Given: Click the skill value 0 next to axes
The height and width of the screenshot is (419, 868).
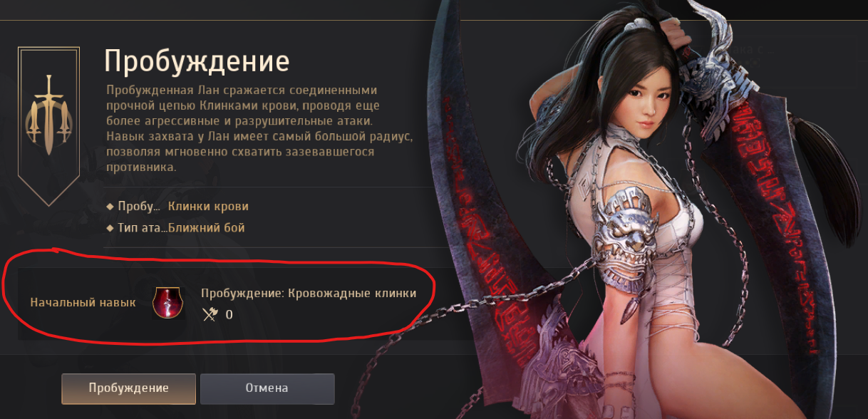Looking at the screenshot, I should (229, 314).
